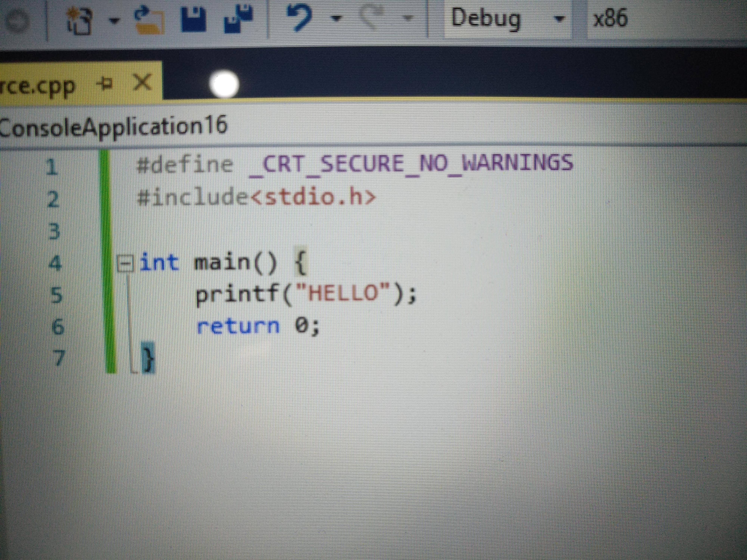Click the "HELLO" string literal
Viewport: 747px width, 560px height.
pos(343,292)
